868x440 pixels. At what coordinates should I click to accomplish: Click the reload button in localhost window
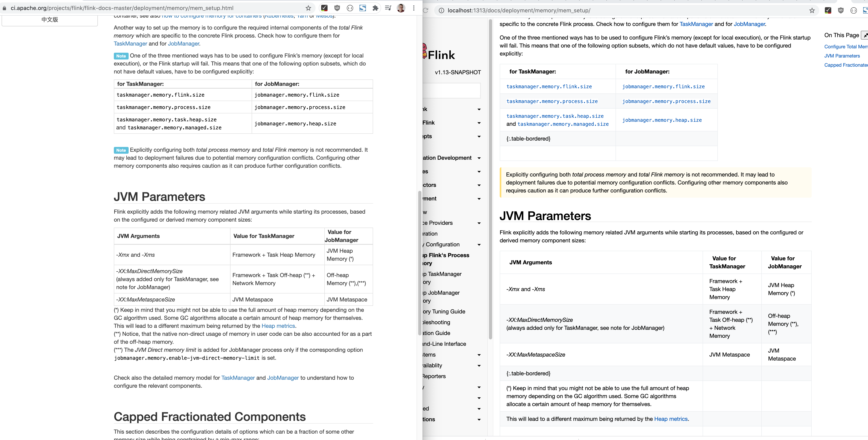pos(426,10)
